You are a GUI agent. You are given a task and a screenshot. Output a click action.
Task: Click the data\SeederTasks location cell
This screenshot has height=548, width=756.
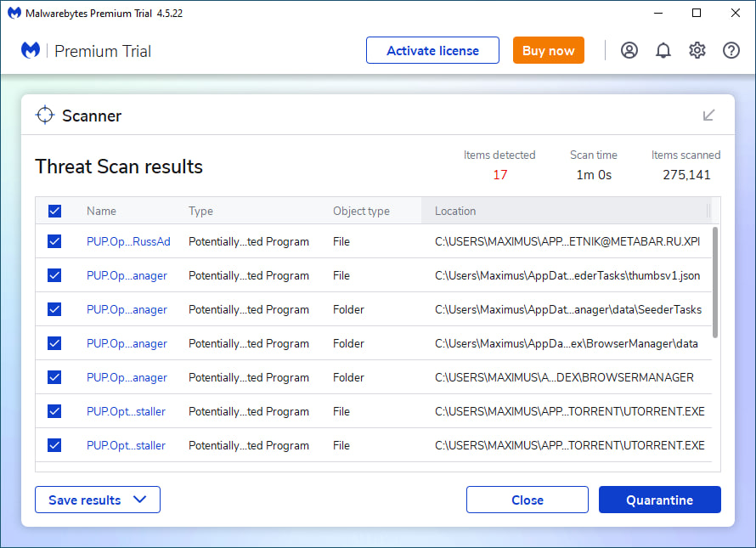(568, 309)
